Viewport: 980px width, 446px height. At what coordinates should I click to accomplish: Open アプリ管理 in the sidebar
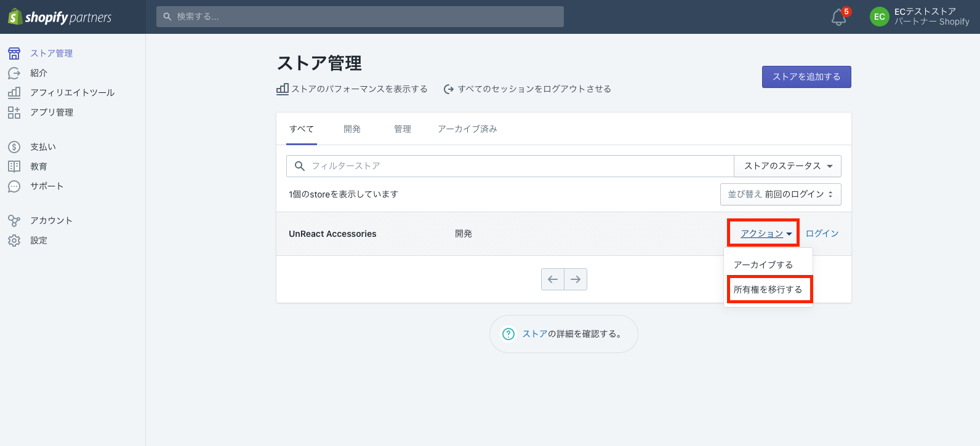(52, 113)
